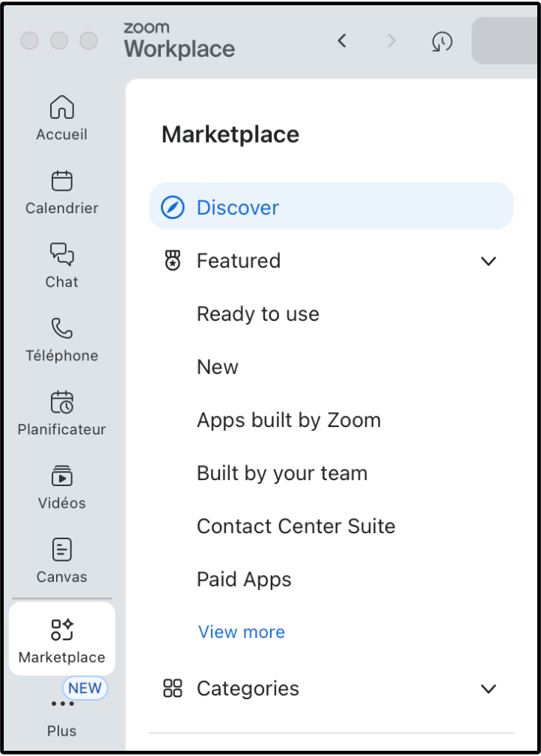This screenshot has width=541, height=756.
Task: Open the Ready to use list
Action: [x=258, y=314]
